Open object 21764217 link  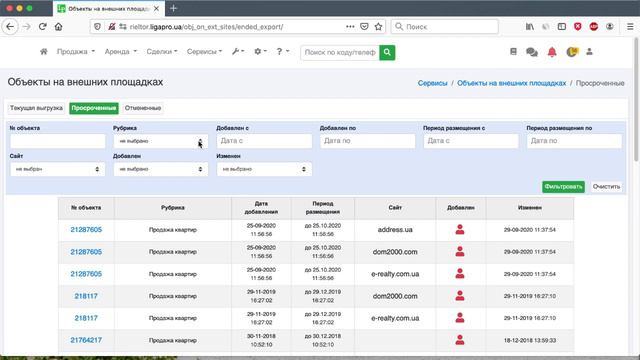(86, 340)
